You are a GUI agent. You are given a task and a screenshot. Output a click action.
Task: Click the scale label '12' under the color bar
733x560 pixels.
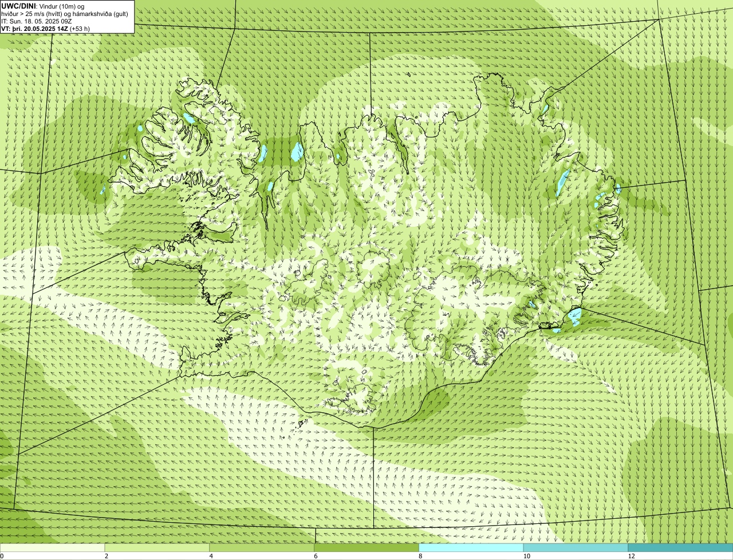(x=631, y=556)
